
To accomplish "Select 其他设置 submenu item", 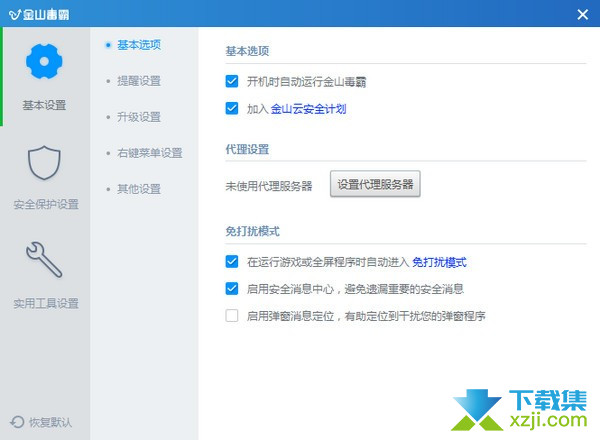I will tap(139, 189).
